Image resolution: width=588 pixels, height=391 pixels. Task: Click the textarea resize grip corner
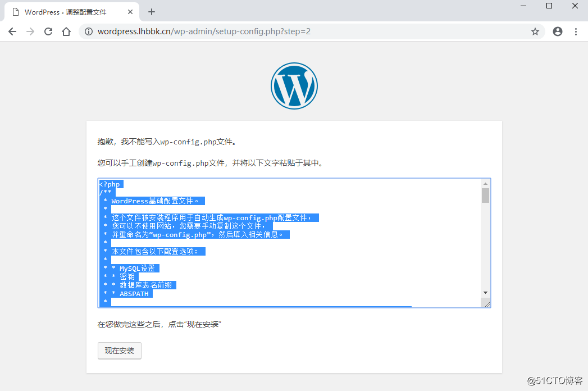pyautogui.click(x=487, y=304)
